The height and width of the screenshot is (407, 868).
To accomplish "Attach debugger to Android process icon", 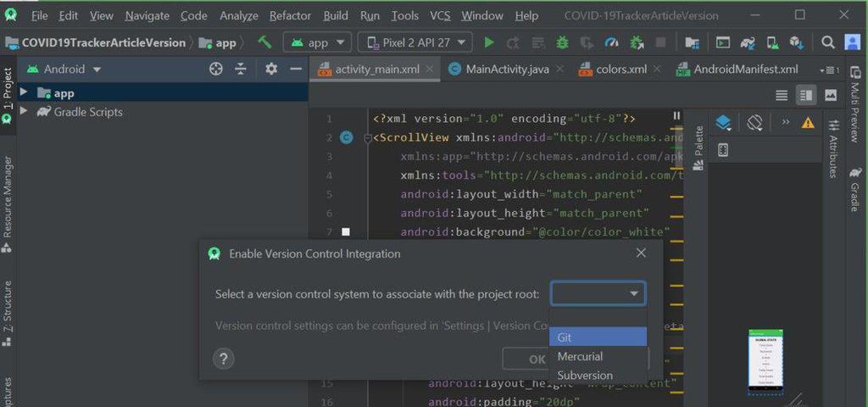I will pyautogui.click(x=637, y=42).
